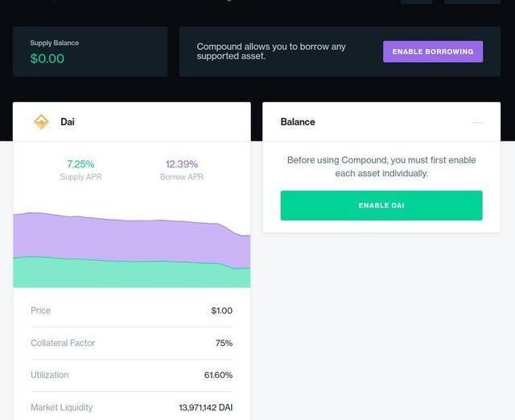Screen dimensions: 515x420
Task: Click the green supply area in chart
Action: pos(131,274)
